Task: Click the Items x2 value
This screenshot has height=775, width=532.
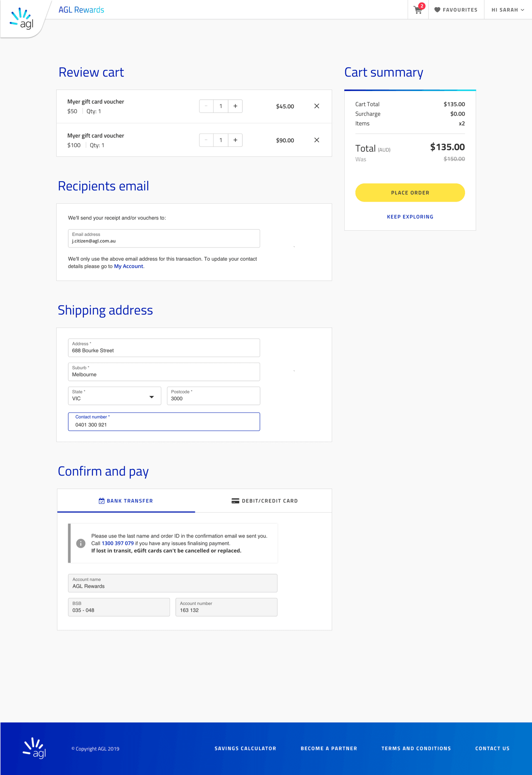Action: click(461, 123)
